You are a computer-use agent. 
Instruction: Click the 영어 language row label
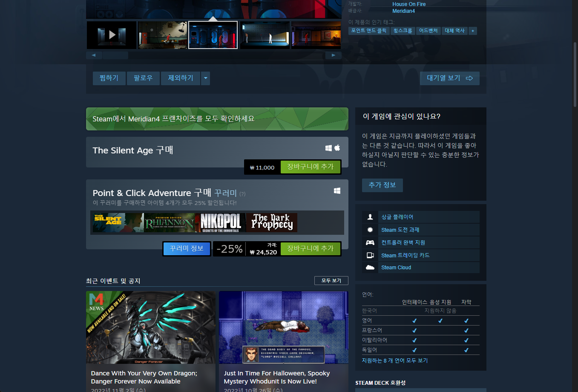point(367,320)
